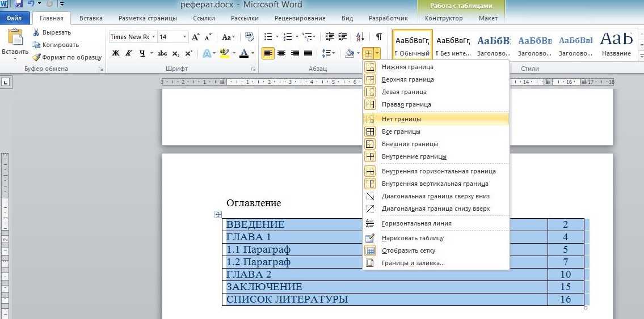Choose 'Все границы' border option
The width and height of the screenshot is (644, 319).
pos(401,131)
